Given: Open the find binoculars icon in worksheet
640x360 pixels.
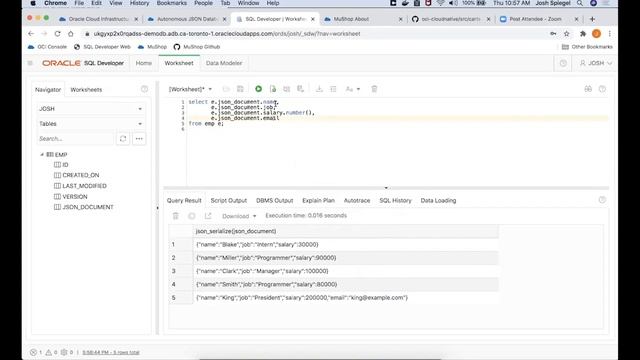Looking at the screenshot, I should coord(588,89).
